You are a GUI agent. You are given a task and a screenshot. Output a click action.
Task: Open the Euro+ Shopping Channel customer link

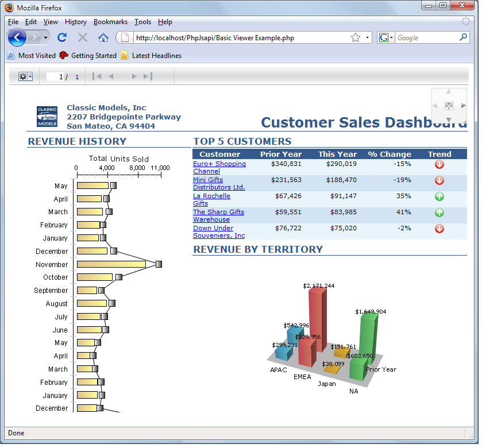[219, 168]
